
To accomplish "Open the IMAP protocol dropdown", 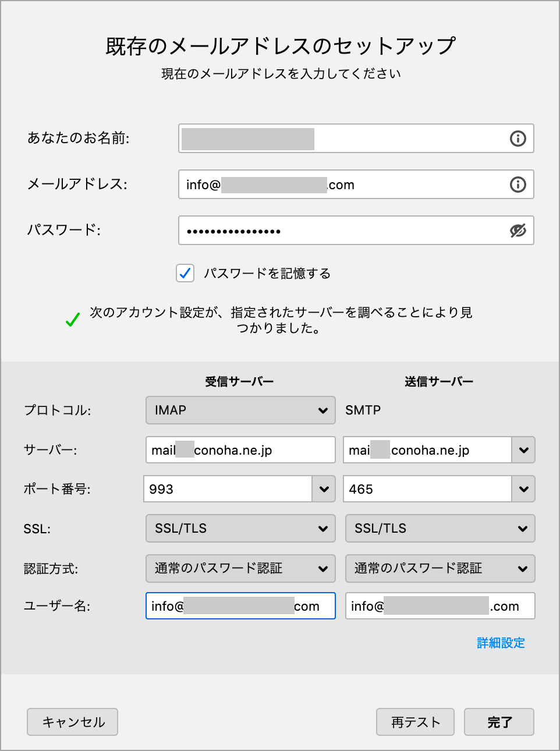I will (x=240, y=410).
